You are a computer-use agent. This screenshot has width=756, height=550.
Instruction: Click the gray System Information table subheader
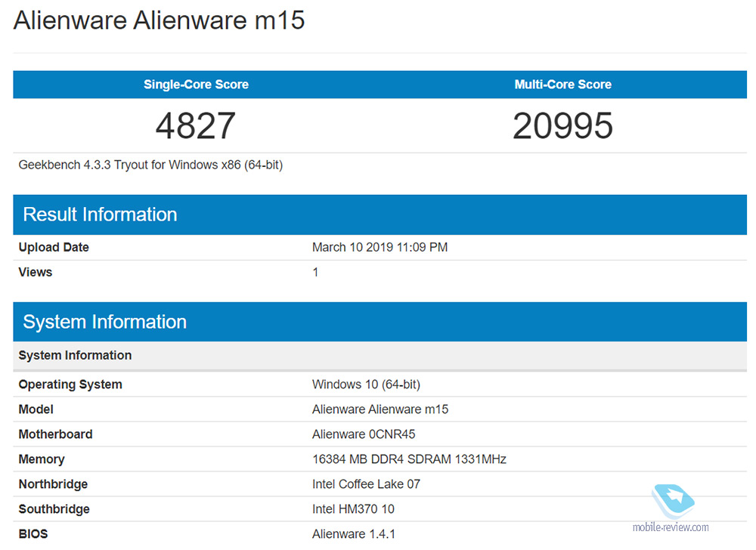click(380, 355)
